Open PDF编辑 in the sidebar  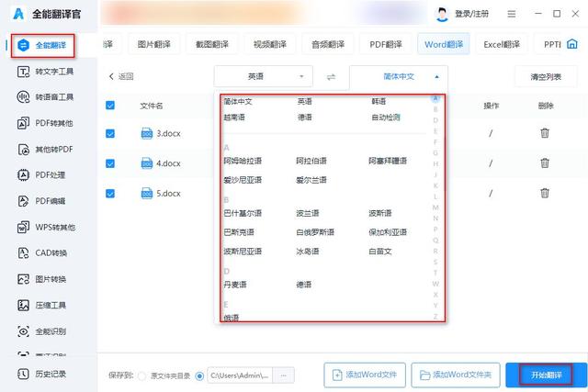point(41,201)
